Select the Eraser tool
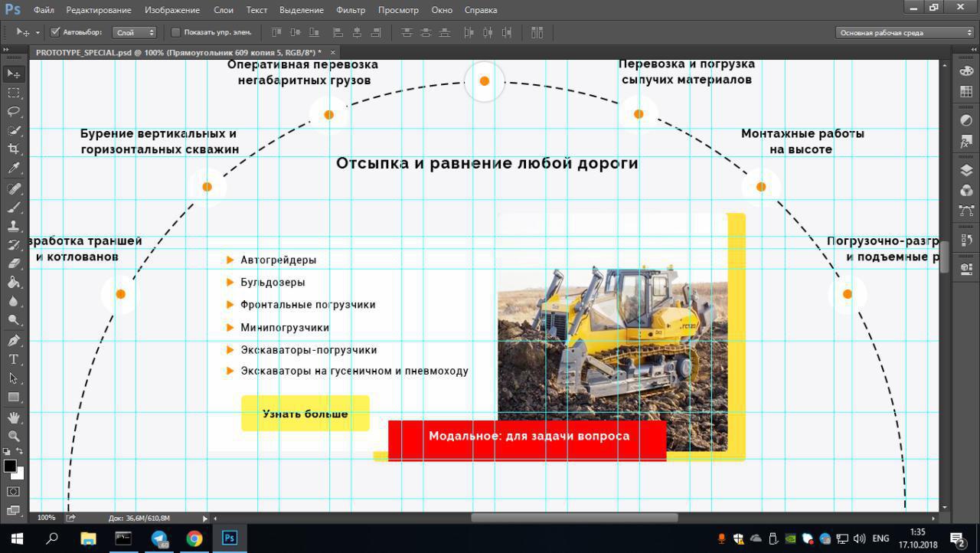Image resolution: width=980 pixels, height=553 pixels. point(14,263)
